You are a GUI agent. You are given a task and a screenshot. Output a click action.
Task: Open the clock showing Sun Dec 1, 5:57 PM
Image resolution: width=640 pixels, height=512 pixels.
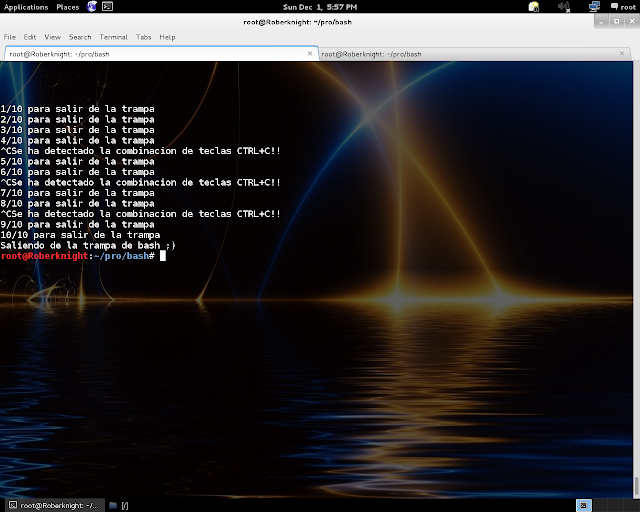pyautogui.click(x=320, y=7)
